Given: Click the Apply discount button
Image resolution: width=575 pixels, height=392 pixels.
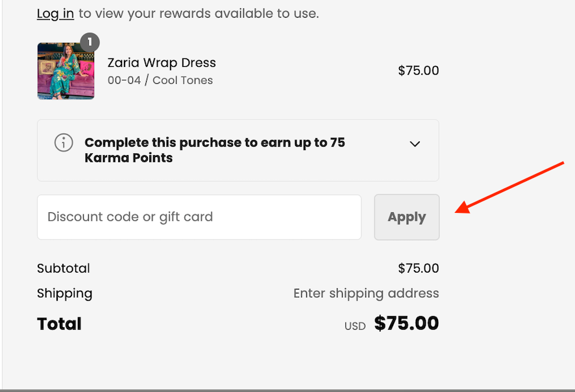Looking at the screenshot, I should point(407,217).
